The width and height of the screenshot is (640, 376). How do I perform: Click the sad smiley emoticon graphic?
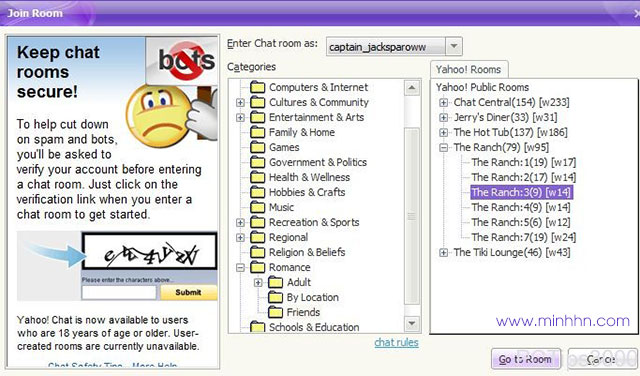pos(158,116)
